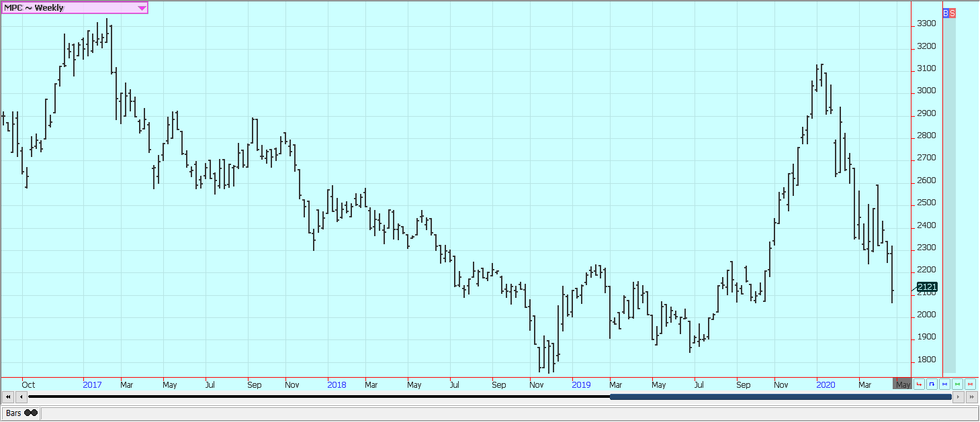Jump to chart start with double-left arrow
980x422 pixels.
[x=7, y=397]
